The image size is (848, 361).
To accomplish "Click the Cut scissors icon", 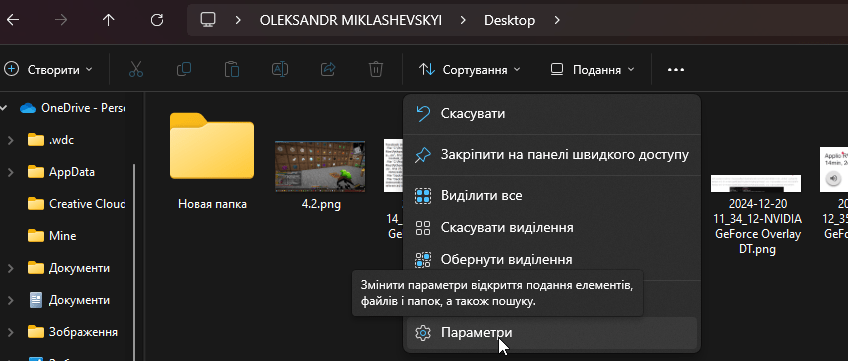I will coord(136,69).
